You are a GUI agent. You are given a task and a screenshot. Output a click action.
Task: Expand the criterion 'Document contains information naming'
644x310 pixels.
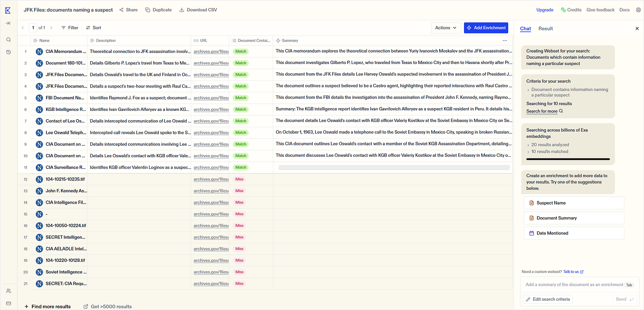pyautogui.click(x=567, y=92)
